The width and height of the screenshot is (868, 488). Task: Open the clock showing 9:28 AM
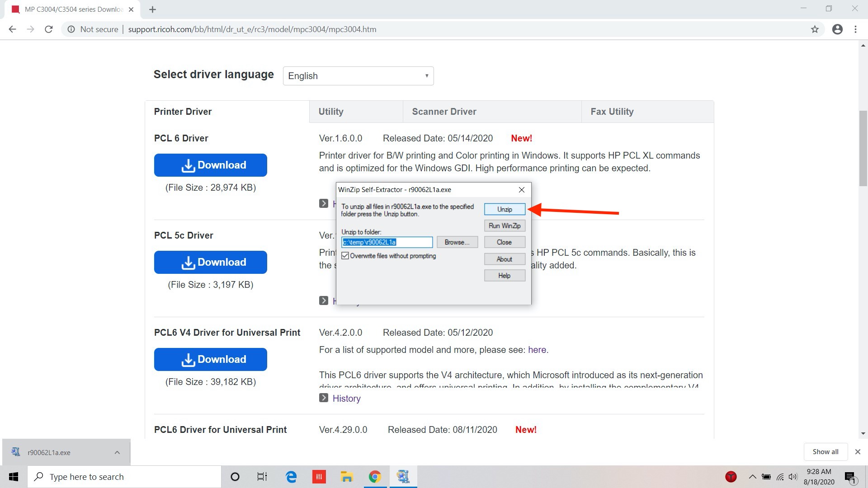[x=819, y=477]
